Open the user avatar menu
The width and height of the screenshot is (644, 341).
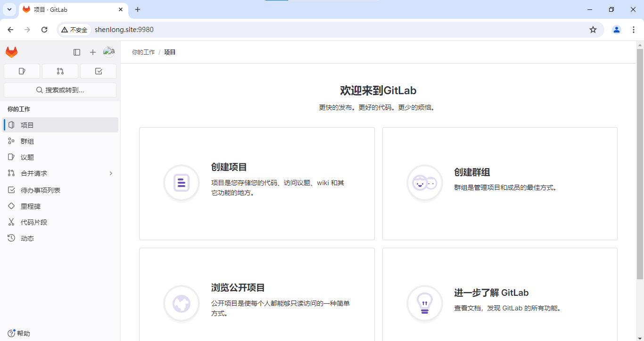click(109, 52)
